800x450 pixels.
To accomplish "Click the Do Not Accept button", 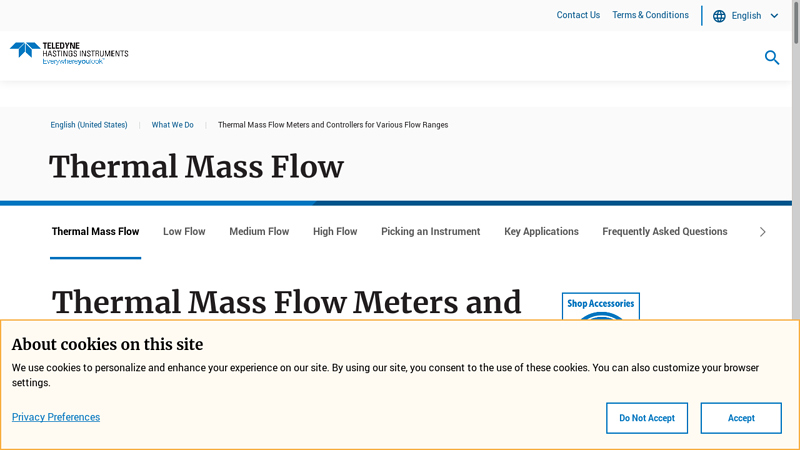I will point(647,418).
